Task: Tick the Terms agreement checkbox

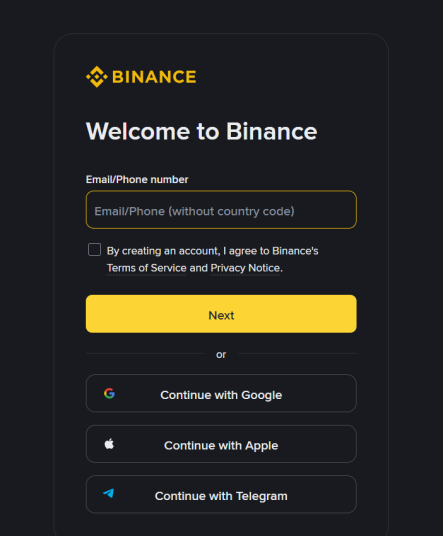Action: click(94, 250)
